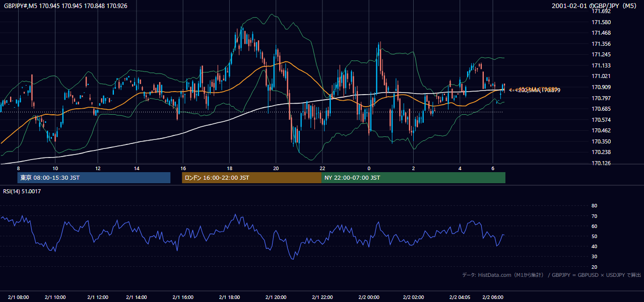Click bottom time label 2/2 06:00
Image resolution: width=644 pixels, height=302 pixels.
click(x=493, y=297)
